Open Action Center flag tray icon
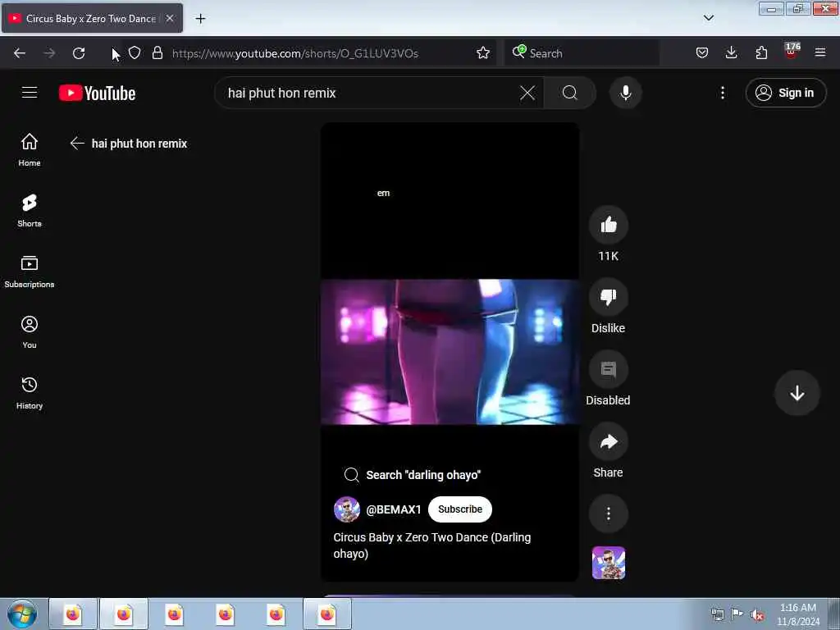Viewport: 840px width, 630px height. pos(737,614)
